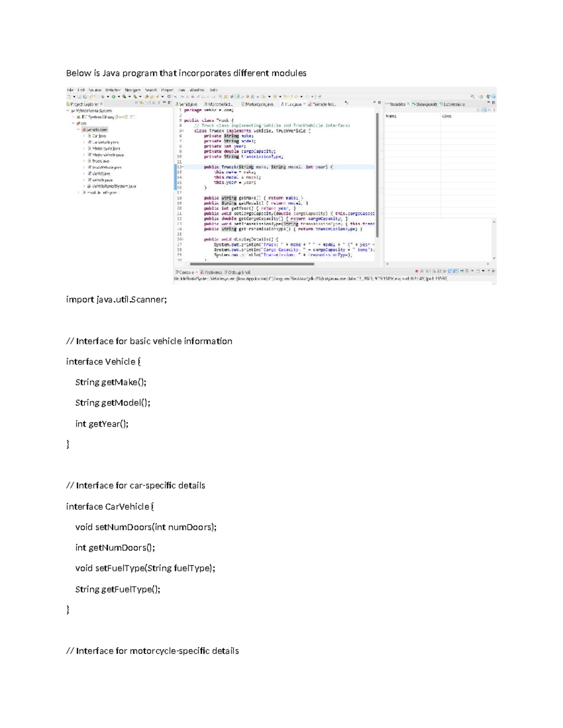The image size is (563, 728).
Task: Collapse the code fold at line 12
Action: (182, 167)
